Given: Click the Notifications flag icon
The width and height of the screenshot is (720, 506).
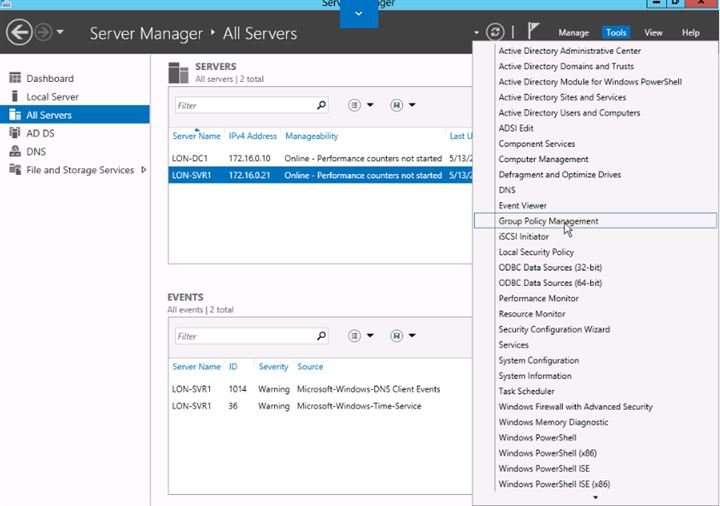Looking at the screenshot, I should pos(532,33).
